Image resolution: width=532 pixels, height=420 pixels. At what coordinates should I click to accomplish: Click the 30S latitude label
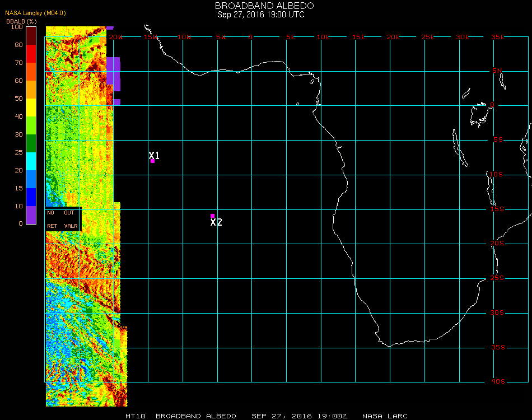(x=497, y=312)
